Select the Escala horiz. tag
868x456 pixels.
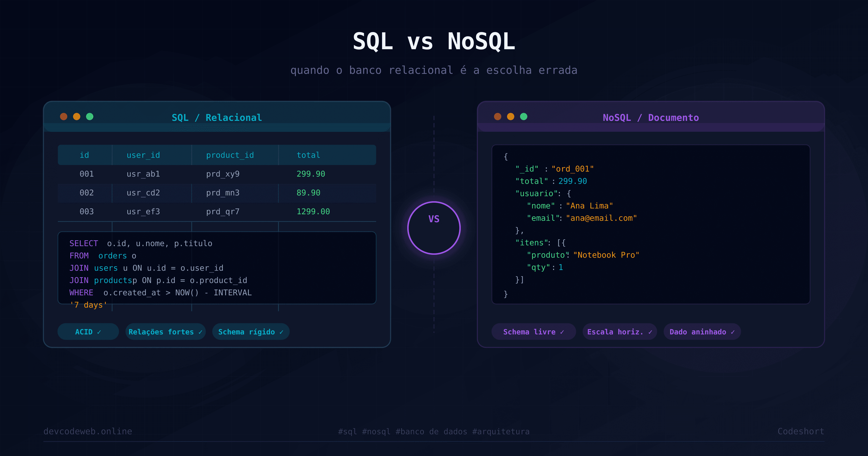tap(620, 332)
